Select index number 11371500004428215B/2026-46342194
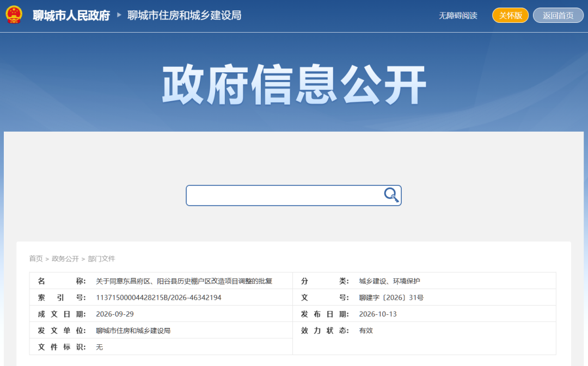Viewport: 588px width, 366px height. 158,297
